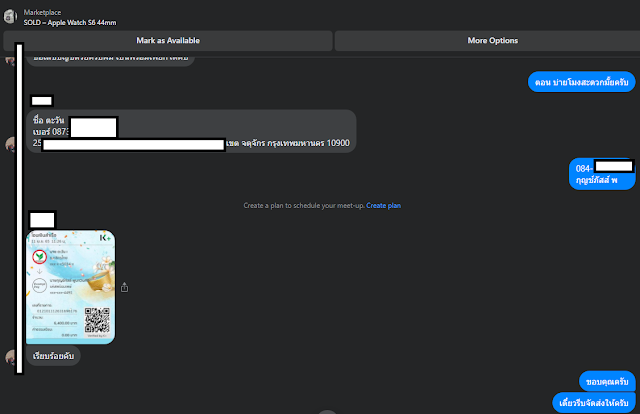This screenshot has height=414, width=640.
Task: Select the sent message bubble starting with ตอน
Action: pyautogui.click(x=581, y=82)
